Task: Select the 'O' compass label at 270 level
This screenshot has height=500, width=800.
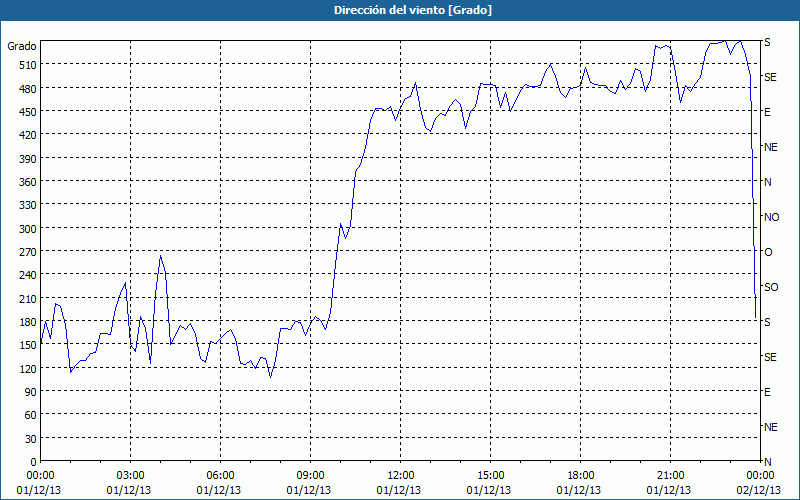Action: (x=768, y=252)
